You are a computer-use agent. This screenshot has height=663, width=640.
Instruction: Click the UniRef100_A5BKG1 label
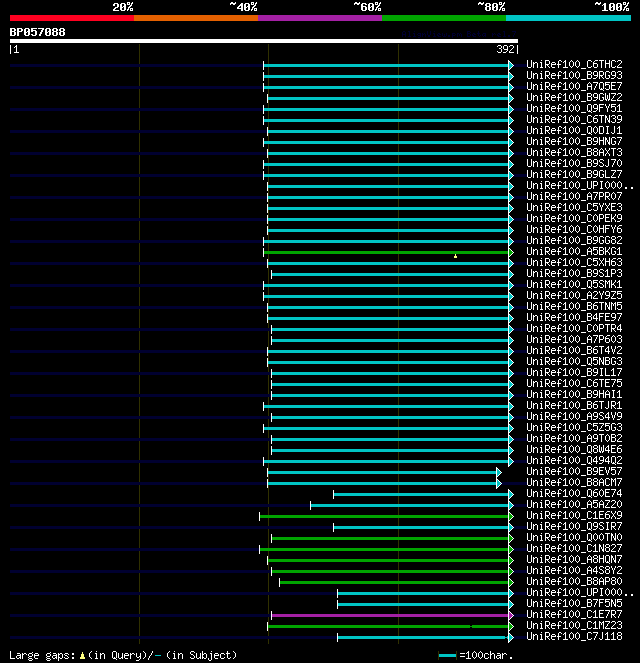coord(574,251)
